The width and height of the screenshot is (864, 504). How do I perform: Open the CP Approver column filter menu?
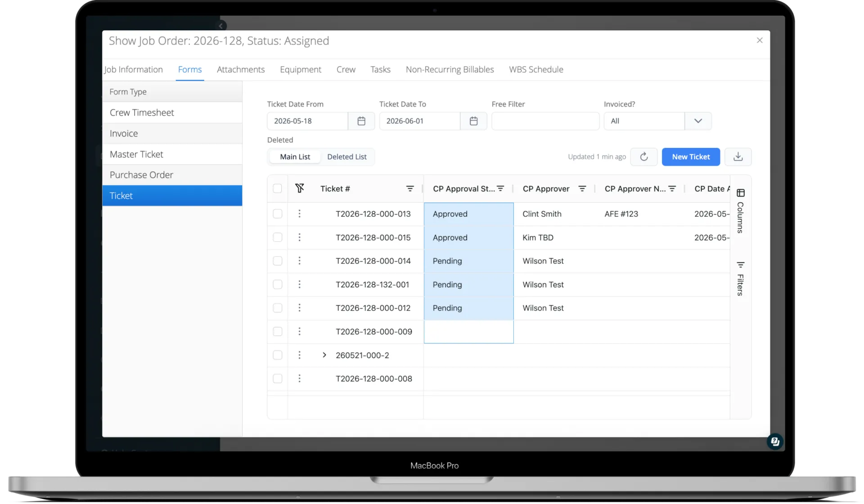582,189
